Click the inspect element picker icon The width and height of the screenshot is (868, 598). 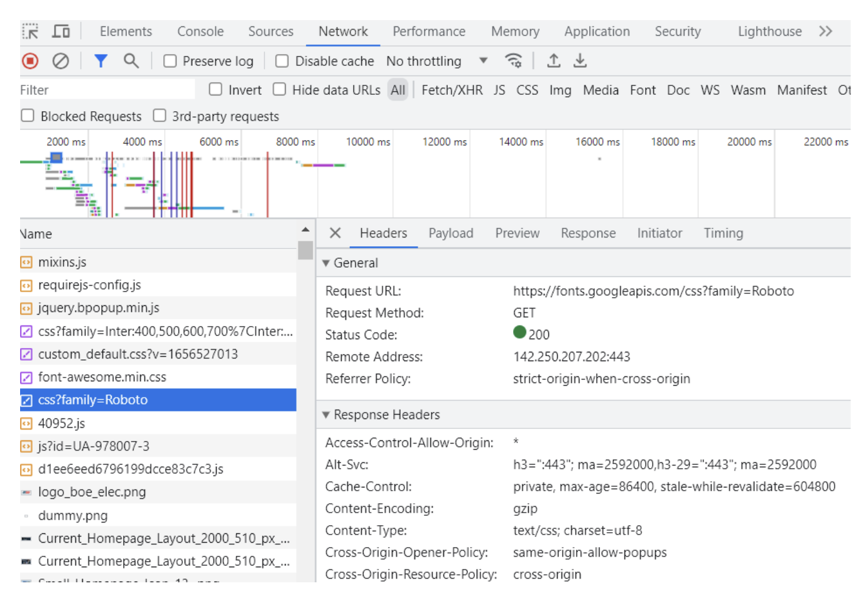(30, 31)
